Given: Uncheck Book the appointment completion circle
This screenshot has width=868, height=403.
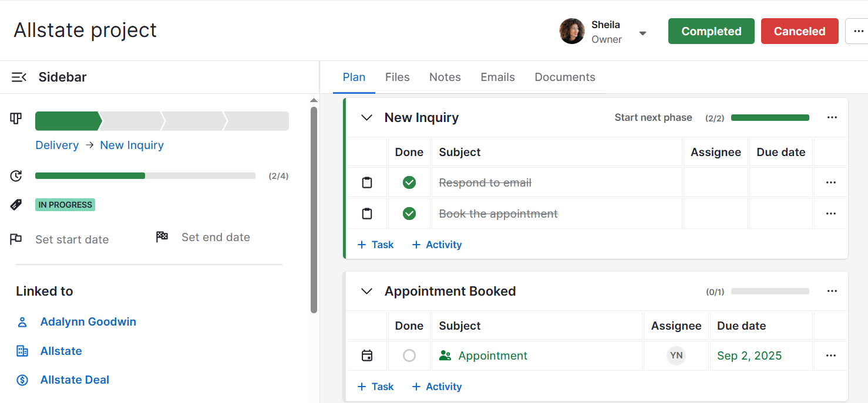Looking at the screenshot, I should (x=409, y=214).
